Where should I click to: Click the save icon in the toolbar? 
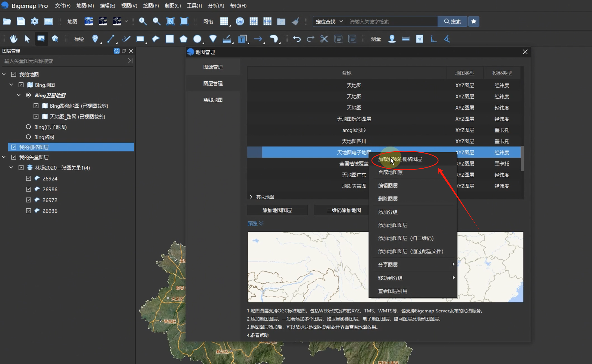coord(21,21)
